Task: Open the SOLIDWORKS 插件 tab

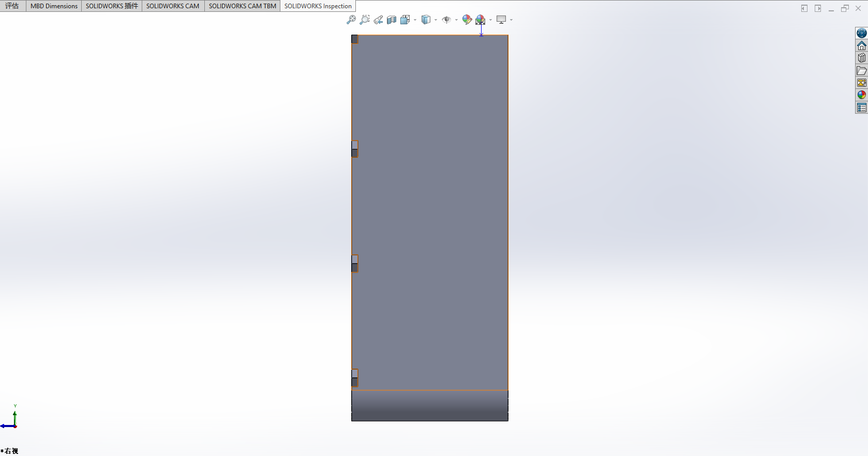Action: (x=112, y=6)
